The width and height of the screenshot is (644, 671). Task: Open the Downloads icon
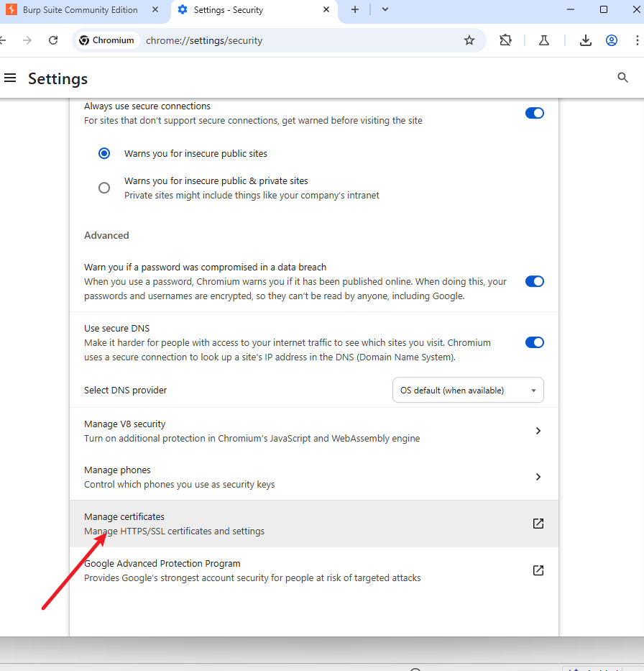click(x=585, y=40)
